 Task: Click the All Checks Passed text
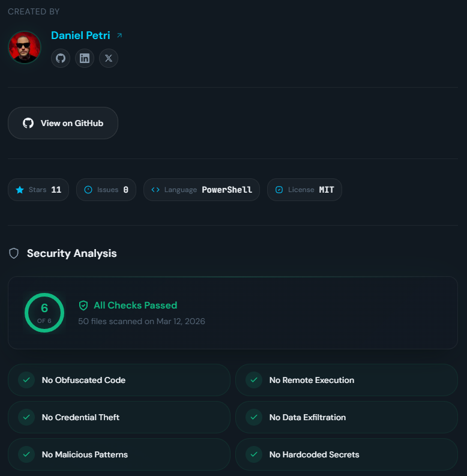tap(135, 306)
